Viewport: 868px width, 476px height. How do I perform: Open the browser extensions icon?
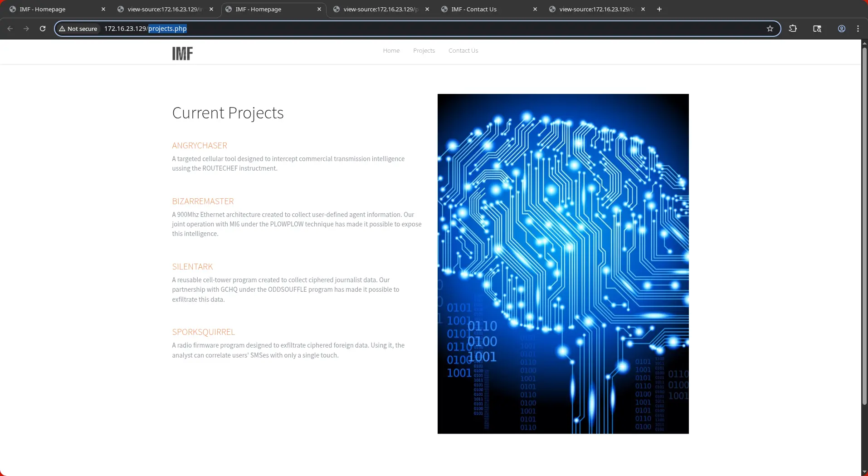click(x=792, y=29)
